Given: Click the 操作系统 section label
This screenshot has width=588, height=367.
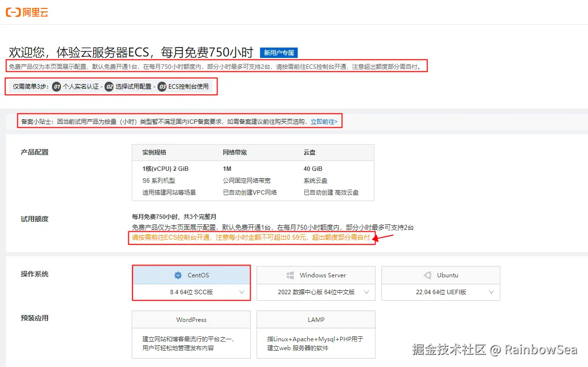Looking at the screenshot, I should pos(35,274).
